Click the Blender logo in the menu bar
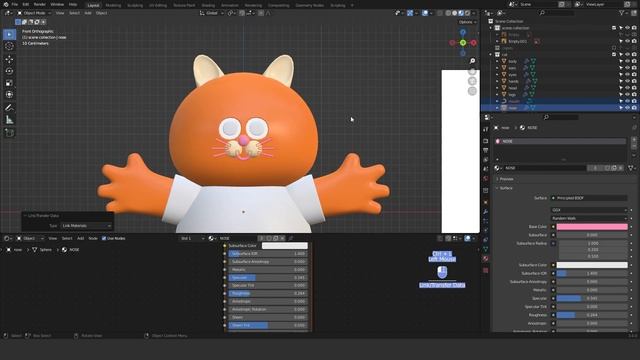 click(5, 4)
